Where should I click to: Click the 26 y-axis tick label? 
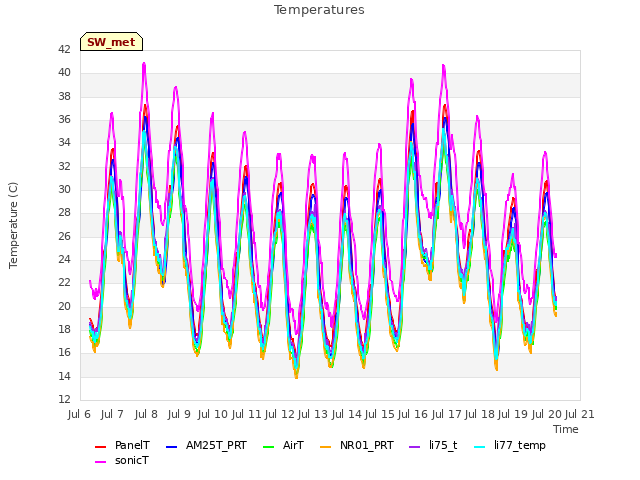(x=64, y=236)
